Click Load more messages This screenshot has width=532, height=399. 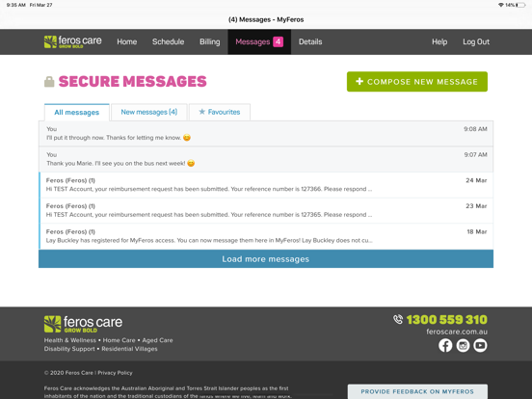click(266, 259)
